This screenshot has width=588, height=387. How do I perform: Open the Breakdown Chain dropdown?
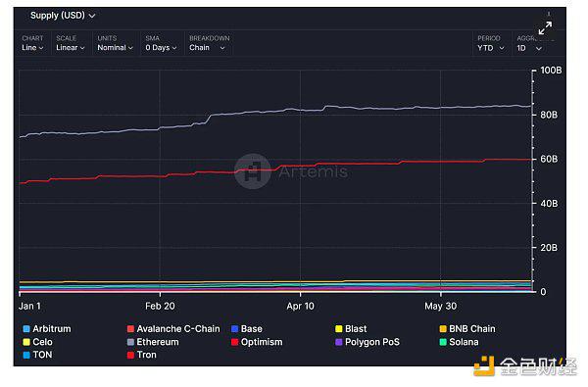(x=207, y=48)
